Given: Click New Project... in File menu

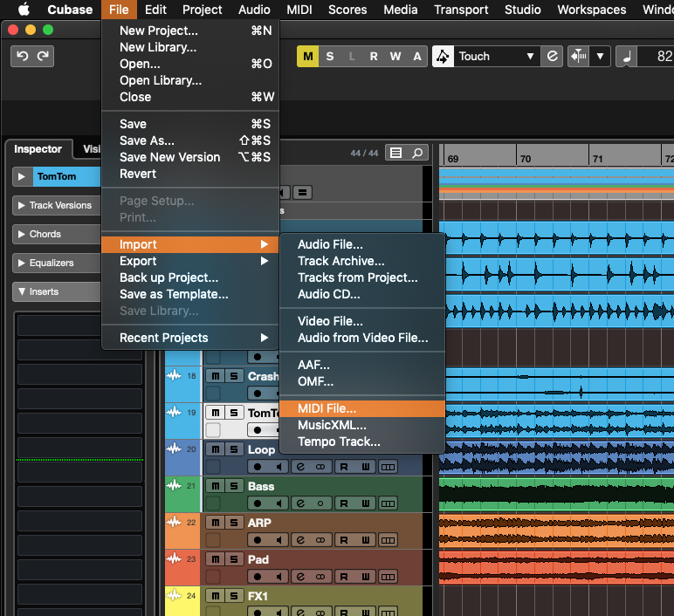Looking at the screenshot, I should [190, 31].
